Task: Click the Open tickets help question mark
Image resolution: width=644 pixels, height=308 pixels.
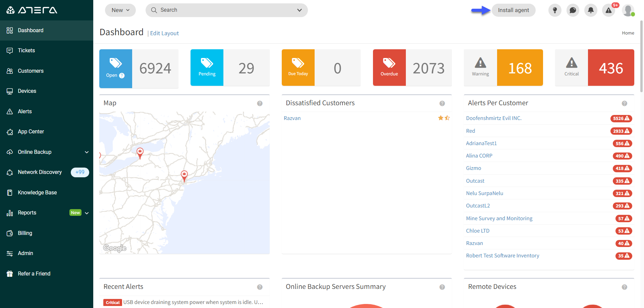Action: pyautogui.click(x=122, y=76)
